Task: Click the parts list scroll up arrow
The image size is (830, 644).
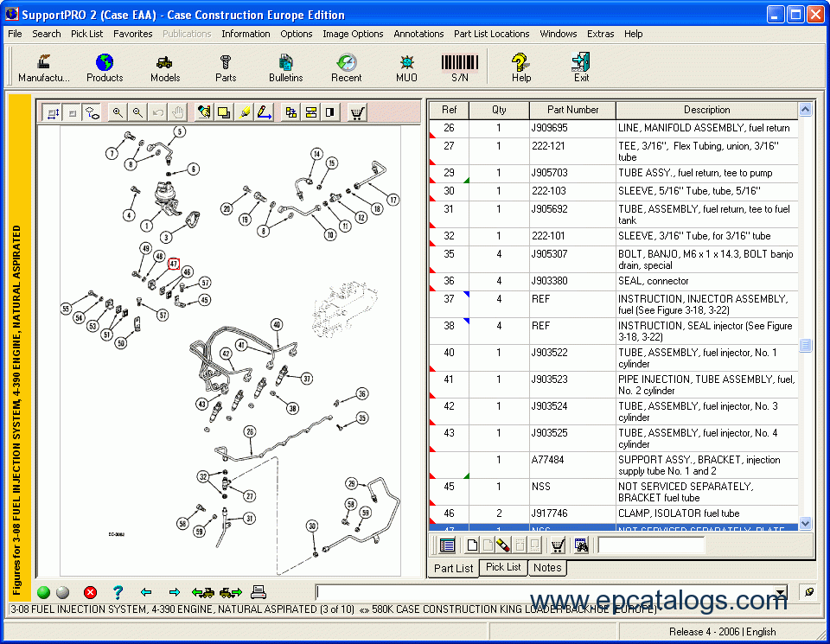Action: [805, 110]
